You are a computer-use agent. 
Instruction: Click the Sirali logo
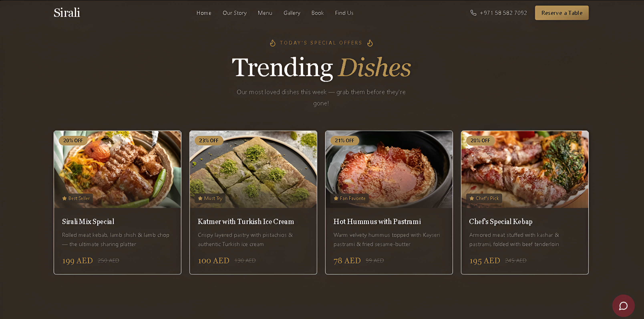click(67, 12)
